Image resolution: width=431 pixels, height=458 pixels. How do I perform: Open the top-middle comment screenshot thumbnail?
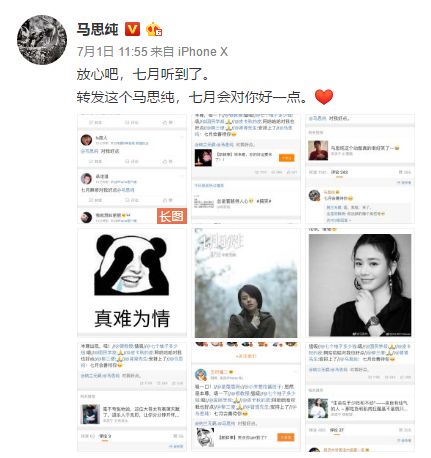[246, 169]
